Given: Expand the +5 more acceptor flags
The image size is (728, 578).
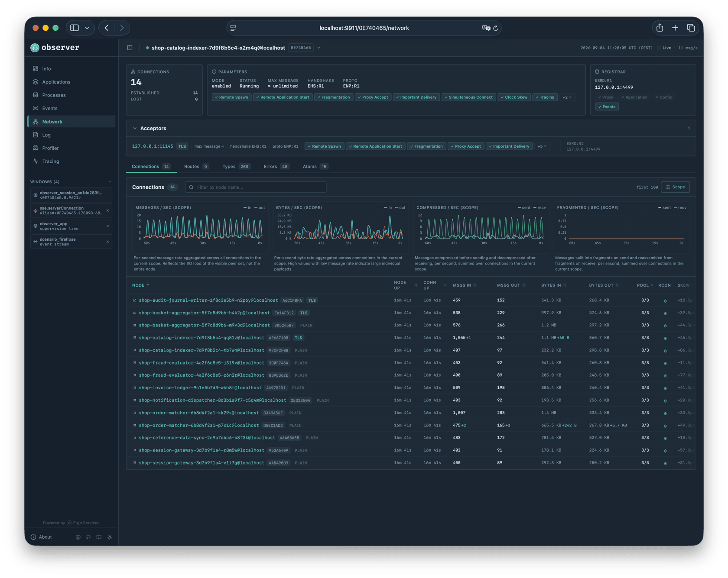Looking at the screenshot, I should 542,146.
